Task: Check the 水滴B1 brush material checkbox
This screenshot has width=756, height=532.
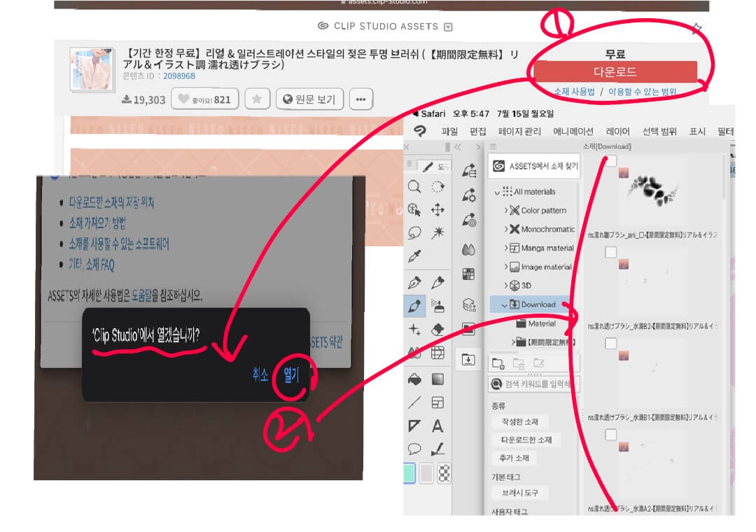Action: 611,344
